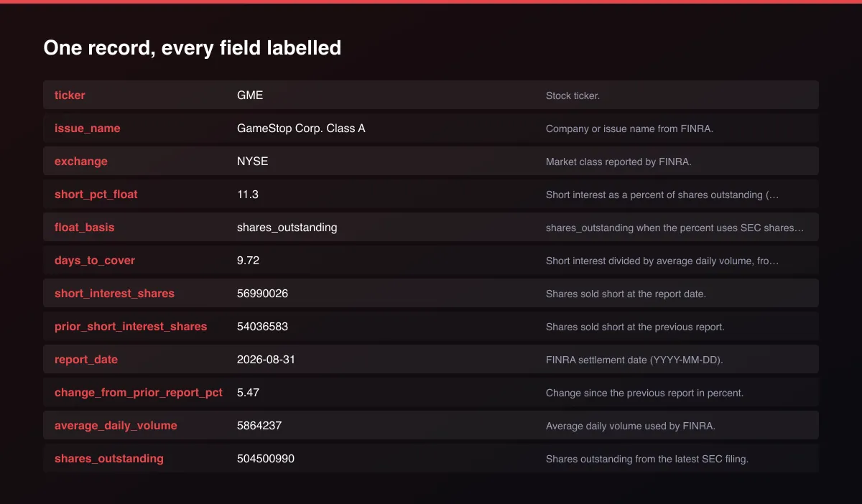Click the value "9.72"
This screenshot has height=504, width=862.
pos(249,261)
